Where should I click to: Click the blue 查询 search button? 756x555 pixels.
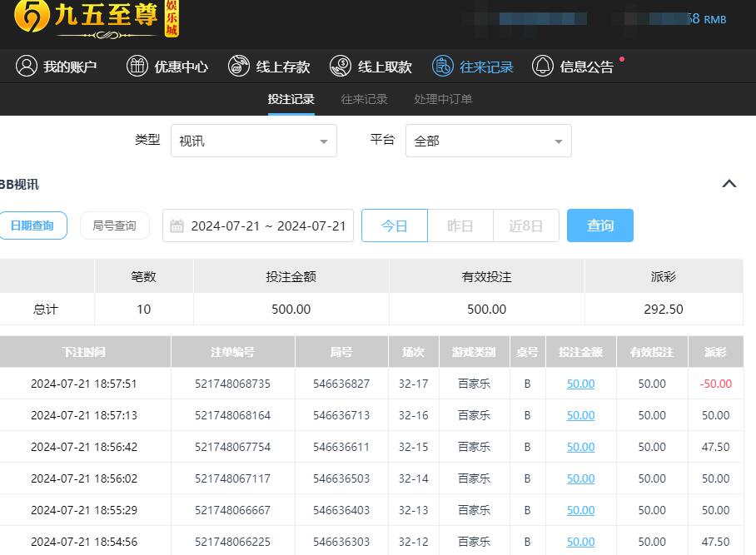point(600,225)
